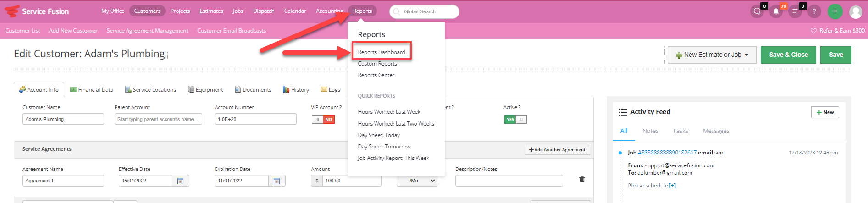Open the Calendar menu

click(295, 11)
